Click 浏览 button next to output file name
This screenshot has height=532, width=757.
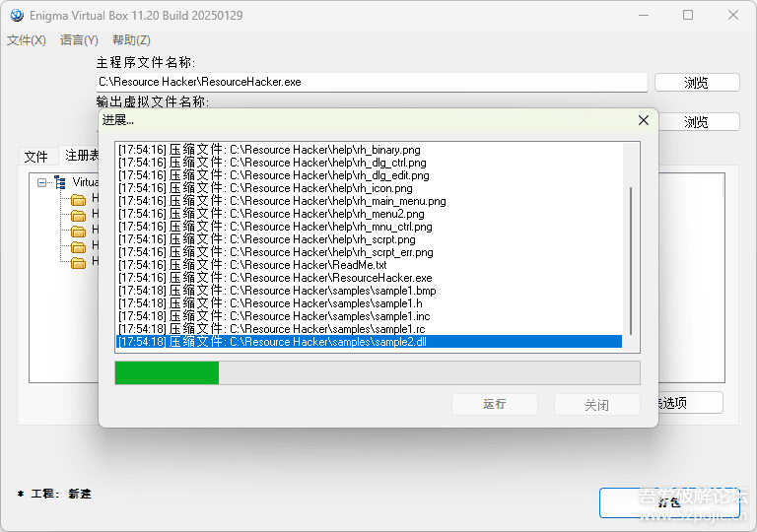click(x=699, y=121)
